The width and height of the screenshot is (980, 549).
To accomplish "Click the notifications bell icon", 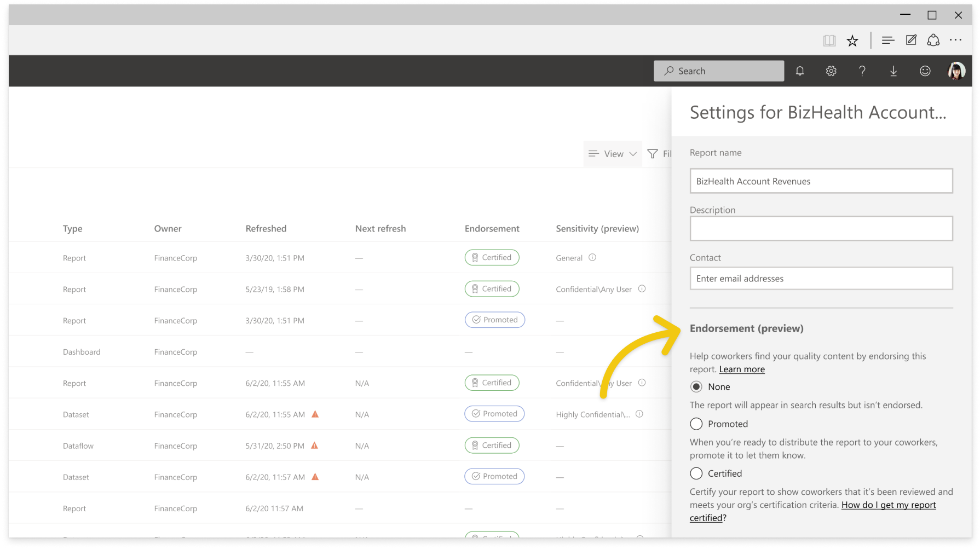I will [x=800, y=71].
